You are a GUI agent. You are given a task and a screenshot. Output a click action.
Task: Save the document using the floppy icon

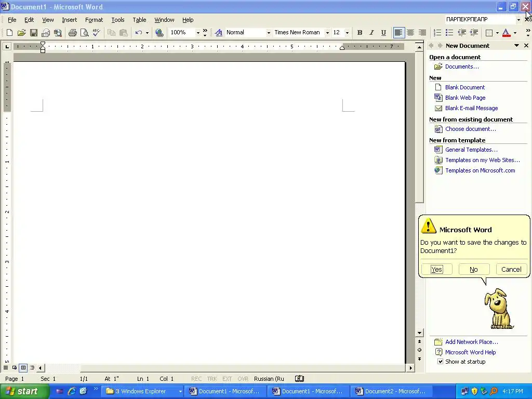(34, 33)
